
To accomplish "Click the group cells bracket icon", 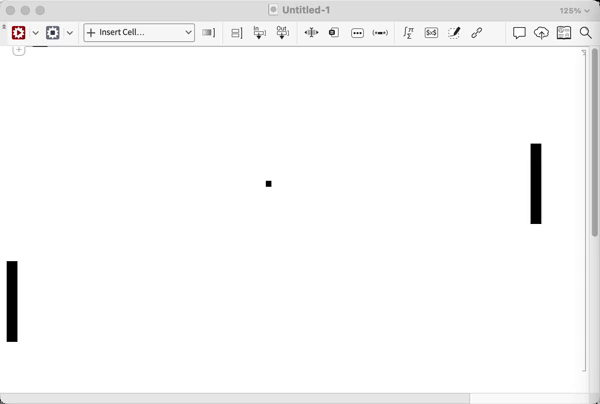I will [236, 33].
